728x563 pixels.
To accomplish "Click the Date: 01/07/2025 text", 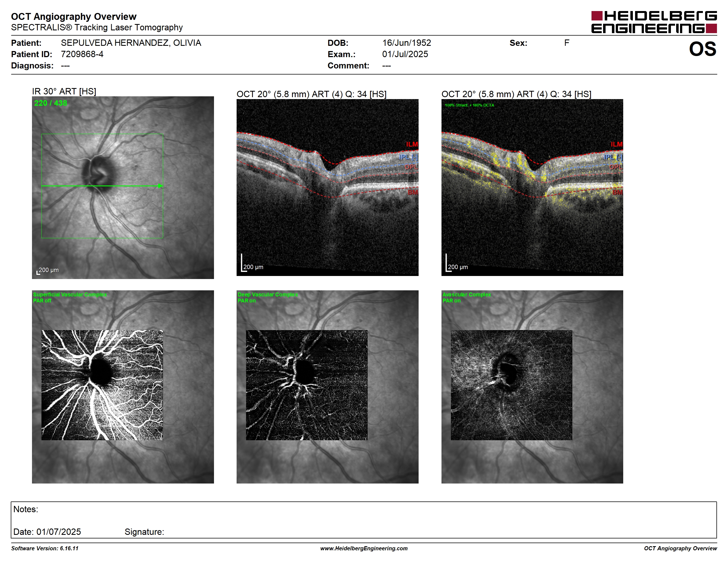I will (x=47, y=532).
